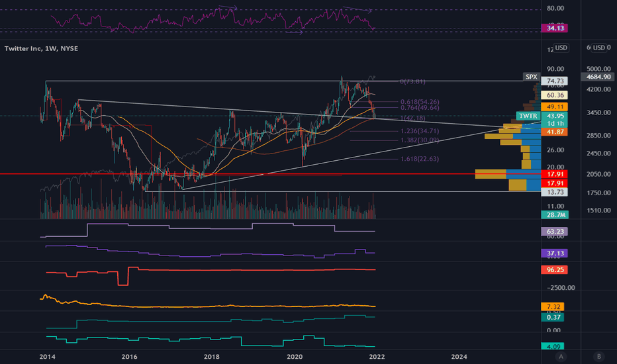Click the 60.36 moving average price label

(554, 95)
